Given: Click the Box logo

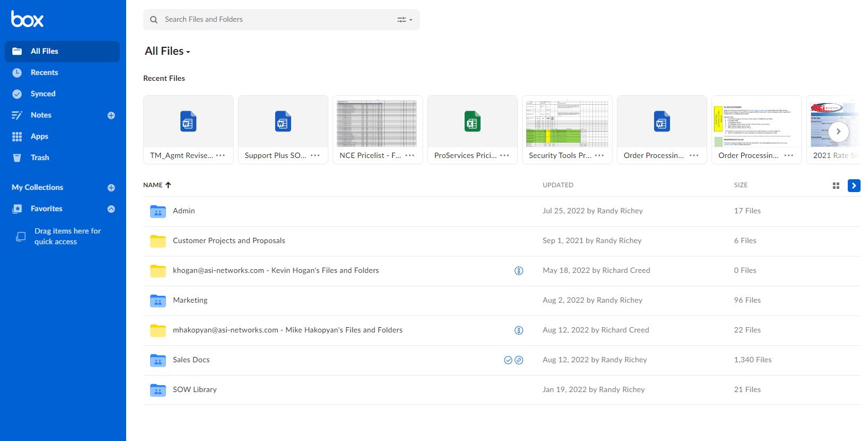Looking at the screenshot, I should click(x=27, y=19).
